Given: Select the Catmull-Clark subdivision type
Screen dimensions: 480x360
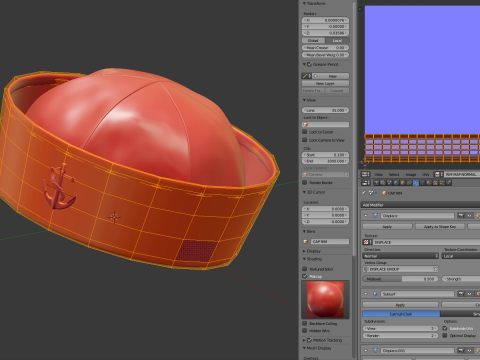Looking at the screenshot, I should 401,314.
